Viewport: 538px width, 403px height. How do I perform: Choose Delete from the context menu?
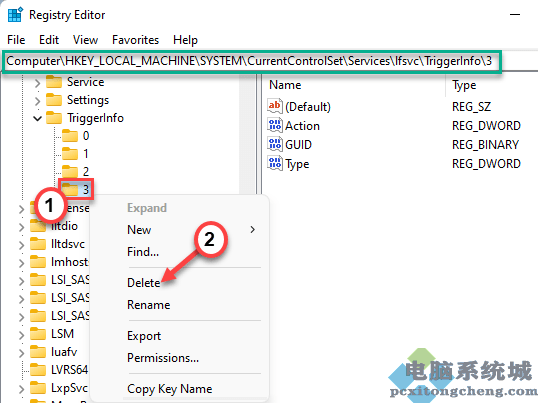[143, 283]
